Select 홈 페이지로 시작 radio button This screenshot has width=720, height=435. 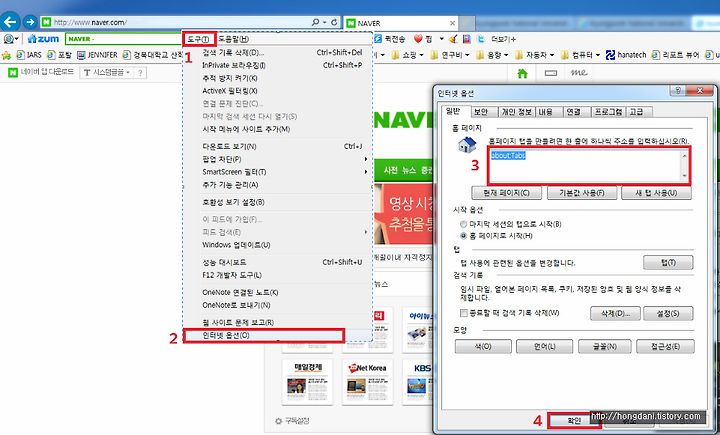point(463,236)
